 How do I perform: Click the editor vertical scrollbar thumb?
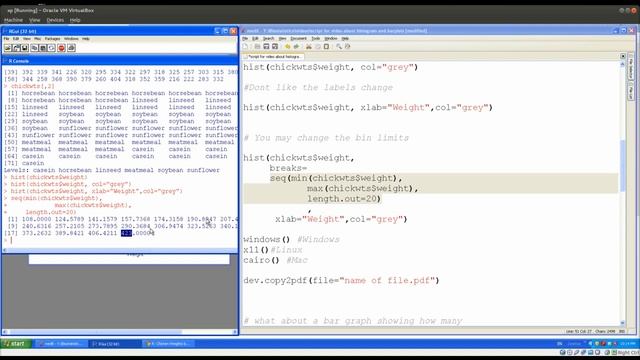(622, 166)
